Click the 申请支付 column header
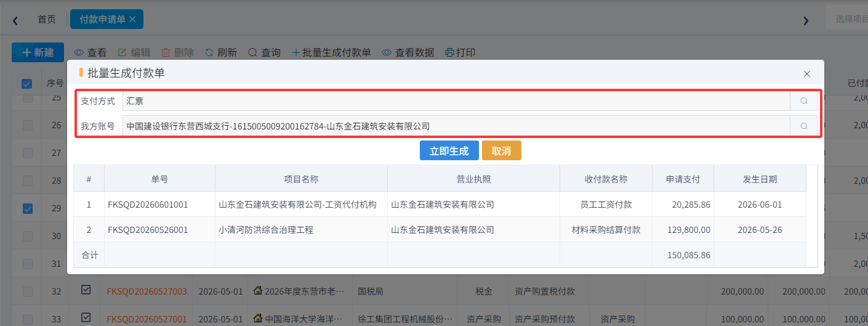 (683, 179)
